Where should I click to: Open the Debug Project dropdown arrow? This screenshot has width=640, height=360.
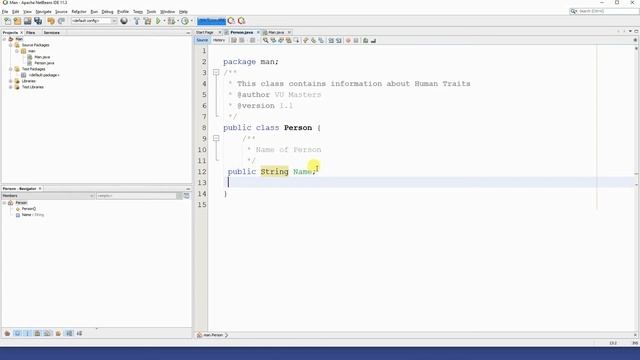tap(178, 21)
